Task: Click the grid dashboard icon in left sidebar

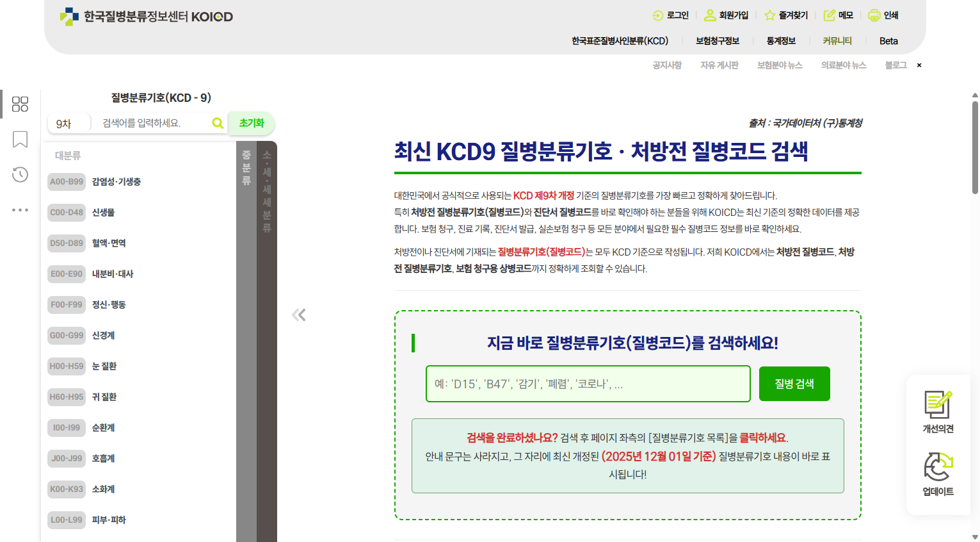Action: pos(20,104)
